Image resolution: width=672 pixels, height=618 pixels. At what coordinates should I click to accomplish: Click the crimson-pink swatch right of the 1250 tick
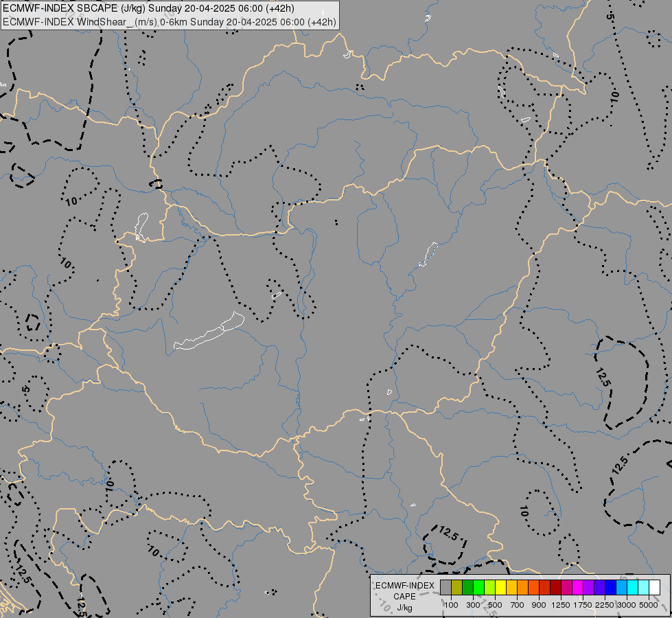tap(566, 587)
